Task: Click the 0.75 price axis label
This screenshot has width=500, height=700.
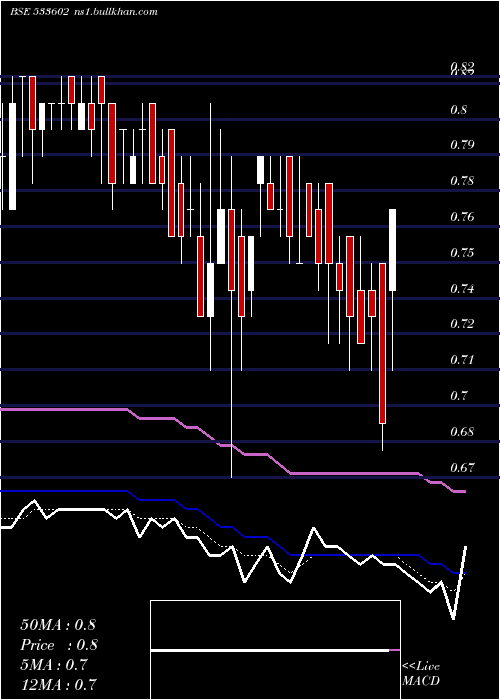Action: (462, 253)
